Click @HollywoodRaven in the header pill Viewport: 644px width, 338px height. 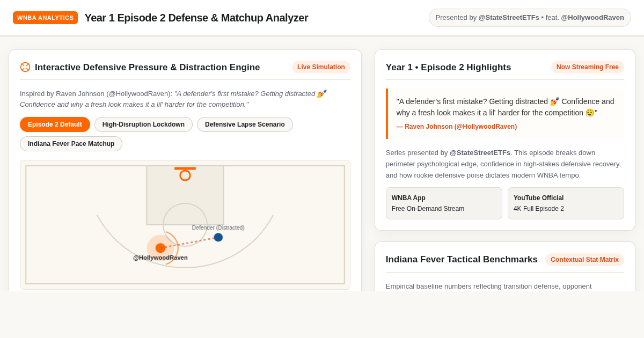coord(592,18)
